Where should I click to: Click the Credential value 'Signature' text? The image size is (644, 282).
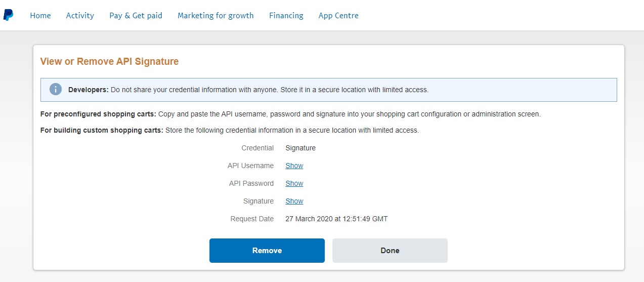pos(300,148)
